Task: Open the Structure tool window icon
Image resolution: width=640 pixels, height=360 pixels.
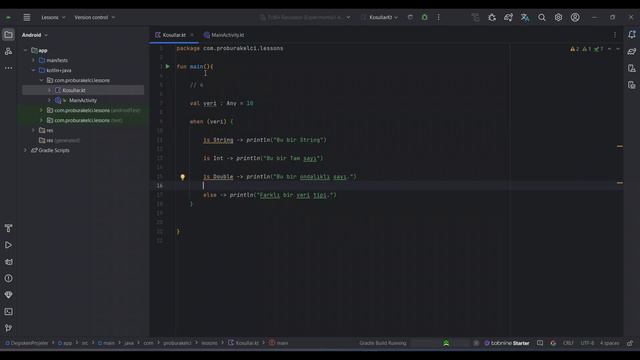Action: 8,51
